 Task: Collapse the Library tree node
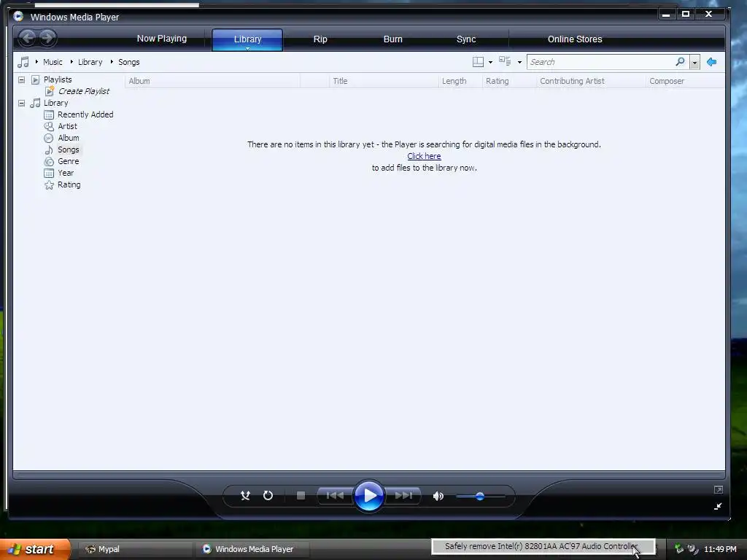[21, 103]
